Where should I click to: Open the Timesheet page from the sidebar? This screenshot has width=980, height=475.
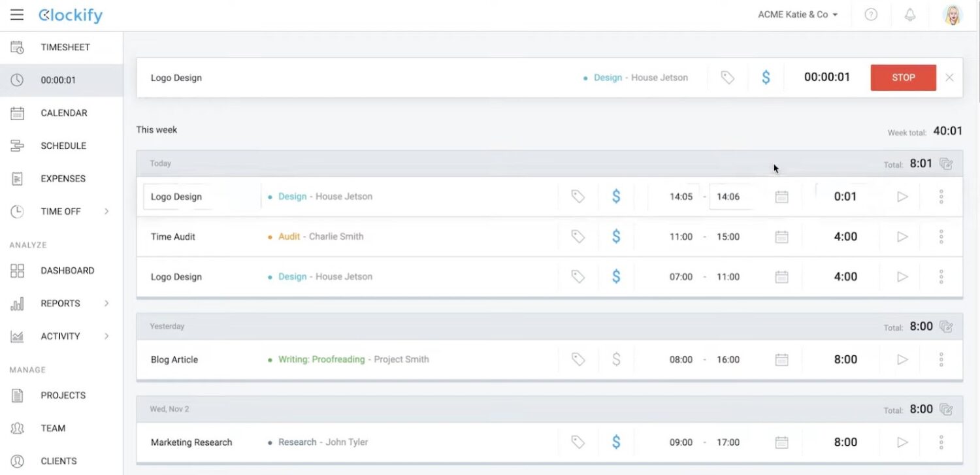tap(65, 47)
